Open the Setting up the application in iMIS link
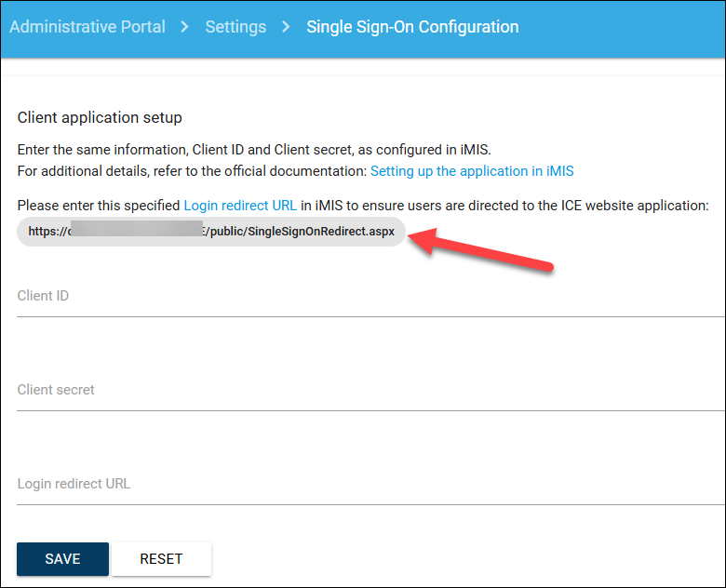 (472, 171)
